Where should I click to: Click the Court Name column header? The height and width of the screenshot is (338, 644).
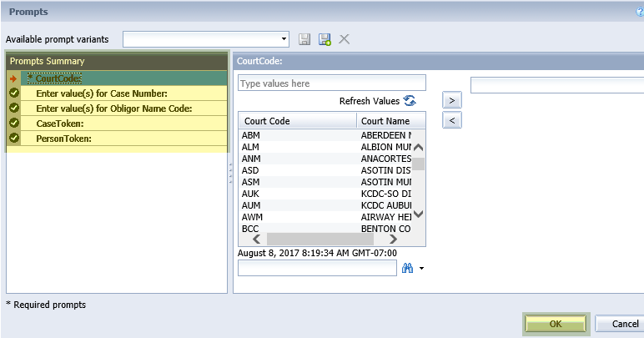pos(391,121)
